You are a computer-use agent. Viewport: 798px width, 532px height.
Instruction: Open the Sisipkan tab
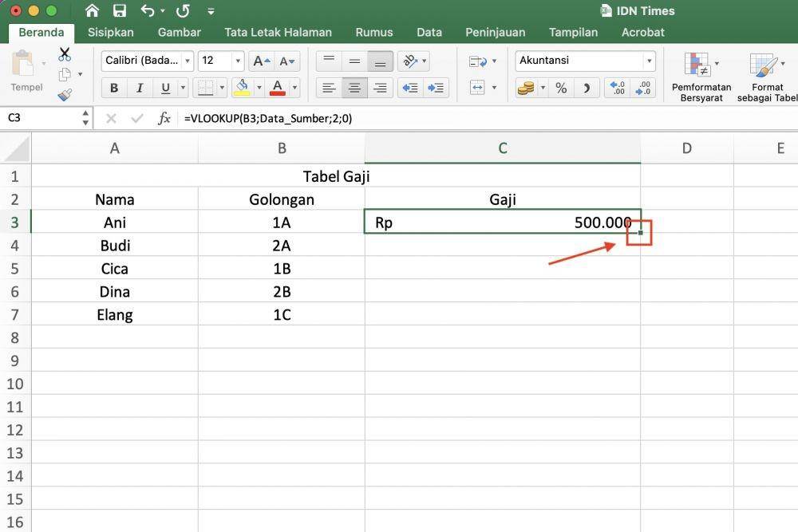tap(110, 33)
